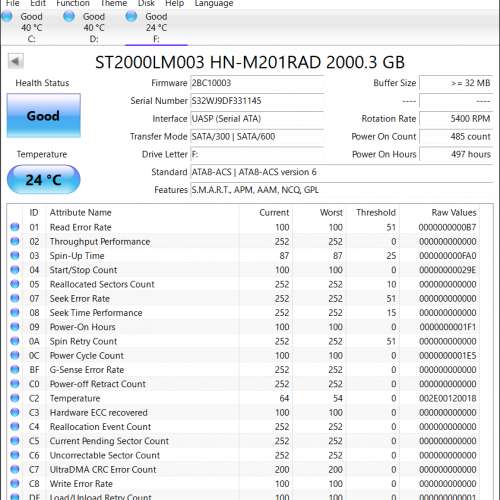Click the Standard field ATA8-ACS
Image resolution: width=500 pixels, height=500 pixels.
[342, 172]
